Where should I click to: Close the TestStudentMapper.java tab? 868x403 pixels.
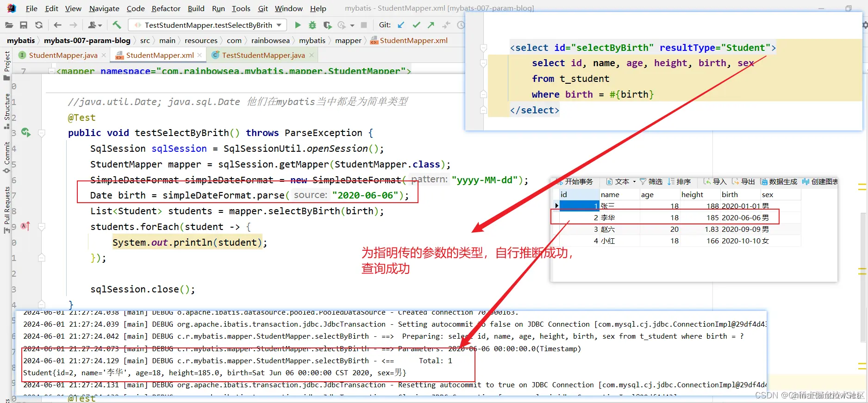[x=312, y=55]
